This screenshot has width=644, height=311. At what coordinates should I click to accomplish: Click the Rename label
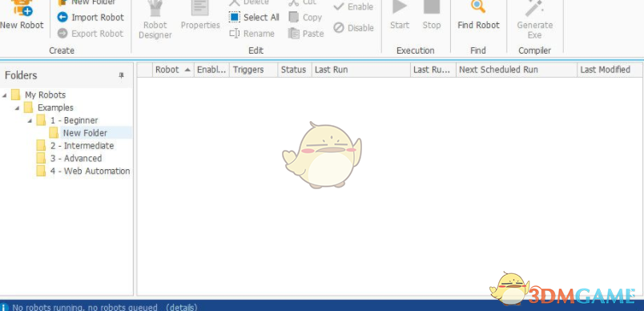(259, 34)
